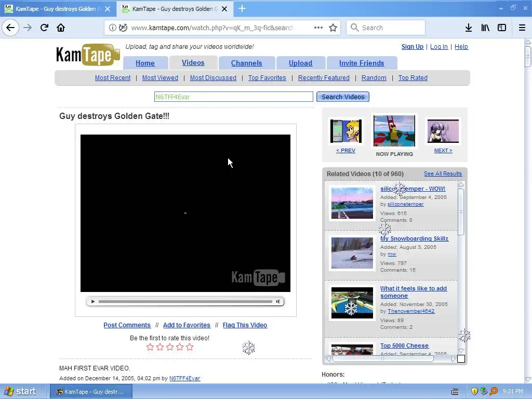Viewport: 532px width, 399px height.
Task: Click the browser Search box
Action: (386, 28)
